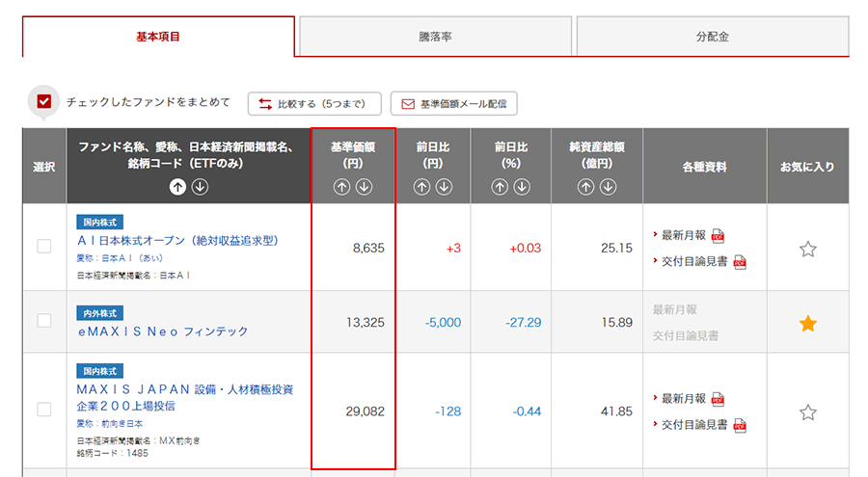The width and height of the screenshot is (868, 477).
Task: Open the 分配金 tab
Action: point(713,37)
